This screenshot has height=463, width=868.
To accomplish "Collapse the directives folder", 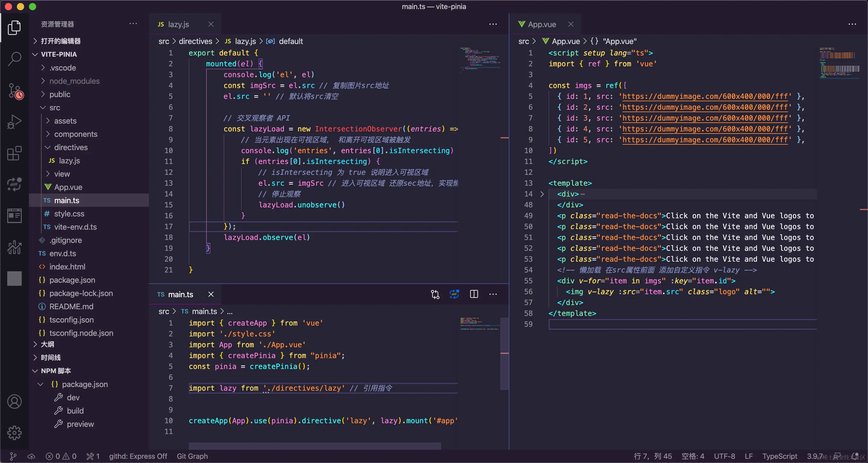I will click(71, 148).
